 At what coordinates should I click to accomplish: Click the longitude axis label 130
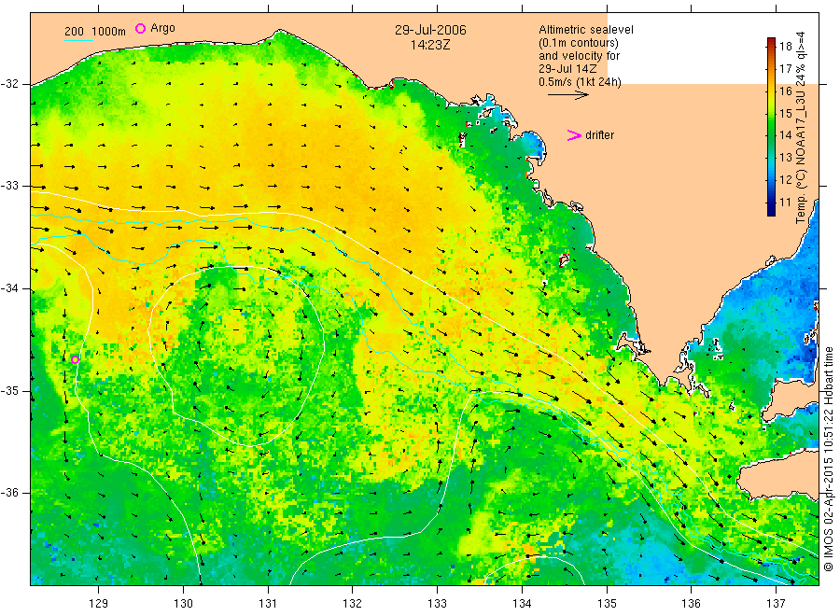pos(183,603)
